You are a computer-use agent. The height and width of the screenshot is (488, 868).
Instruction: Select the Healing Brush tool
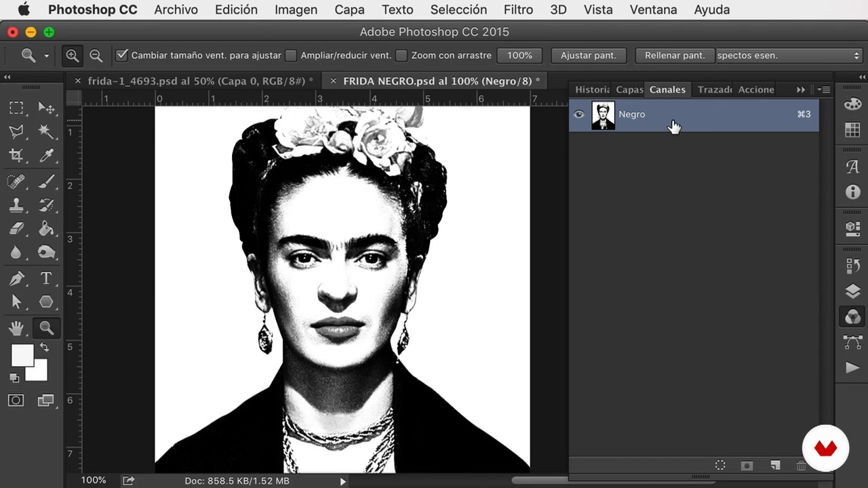tap(16, 182)
